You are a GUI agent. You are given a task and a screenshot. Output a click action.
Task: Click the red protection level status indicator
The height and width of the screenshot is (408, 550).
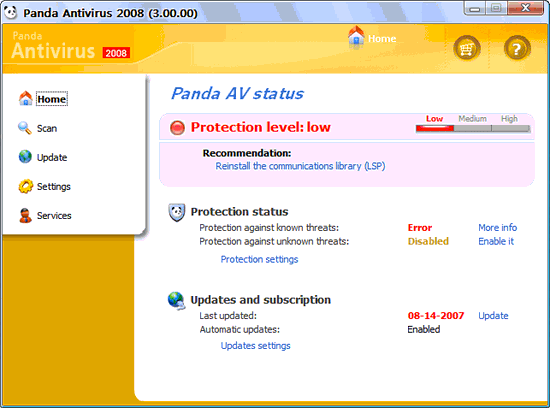pyautogui.click(x=177, y=127)
